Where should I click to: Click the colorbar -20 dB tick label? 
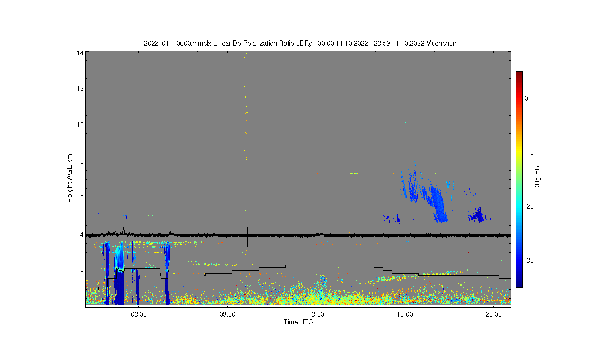click(x=529, y=206)
